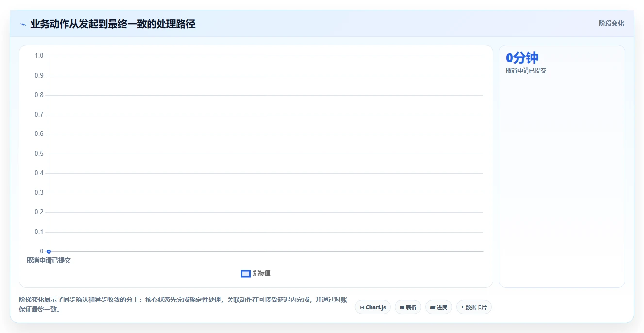Click the blue data point at zero
644x333 pixels.
point(49,251)
